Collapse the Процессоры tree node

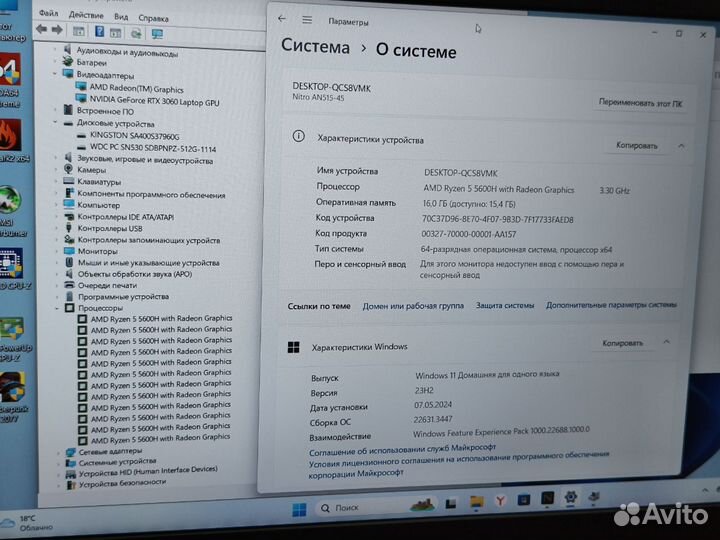pos(57,308)
